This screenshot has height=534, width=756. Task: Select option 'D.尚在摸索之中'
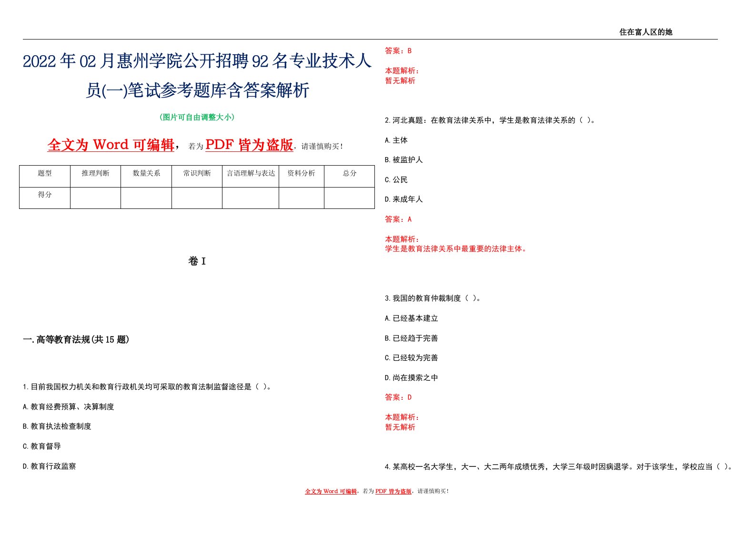(x=412, y=378)
